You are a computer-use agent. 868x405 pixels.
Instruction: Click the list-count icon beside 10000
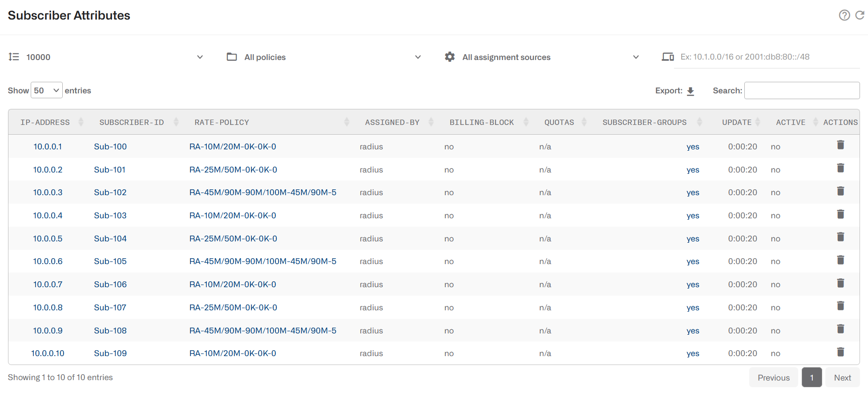pos(14,56)
